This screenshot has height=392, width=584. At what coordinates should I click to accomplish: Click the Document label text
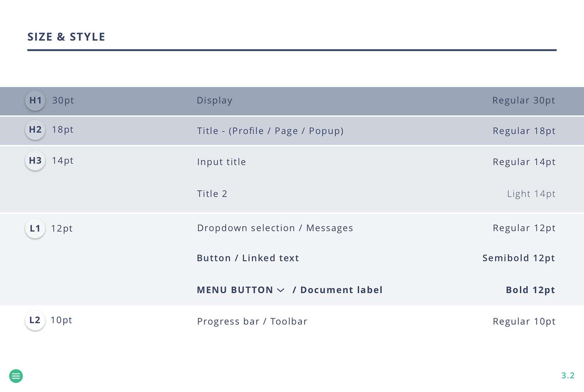[341, 290]
